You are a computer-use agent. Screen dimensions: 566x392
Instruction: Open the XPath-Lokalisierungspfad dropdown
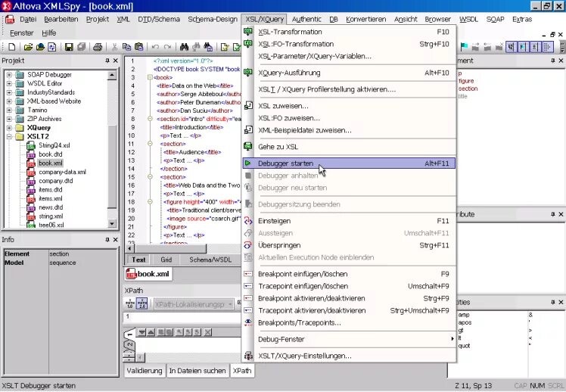pyautogui.click(x=230, y=304)
